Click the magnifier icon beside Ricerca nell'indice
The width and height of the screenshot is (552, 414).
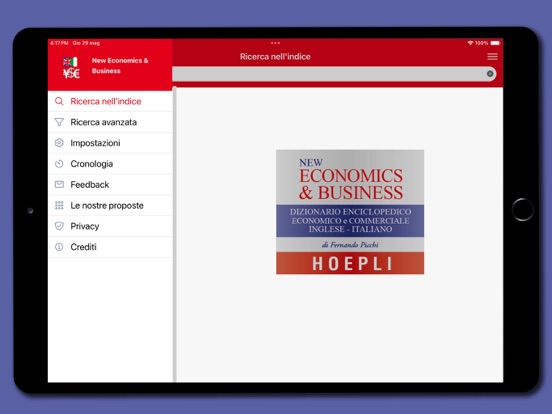tap(59, 101)
